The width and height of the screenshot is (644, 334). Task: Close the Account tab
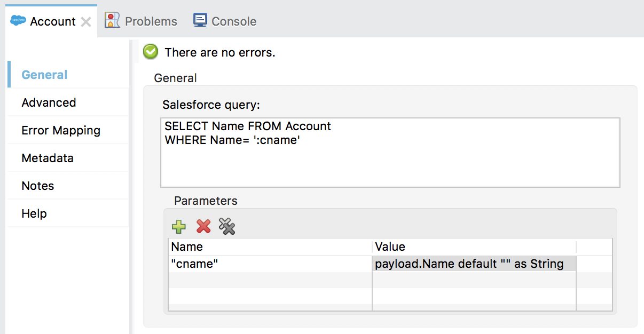(86, 22)
